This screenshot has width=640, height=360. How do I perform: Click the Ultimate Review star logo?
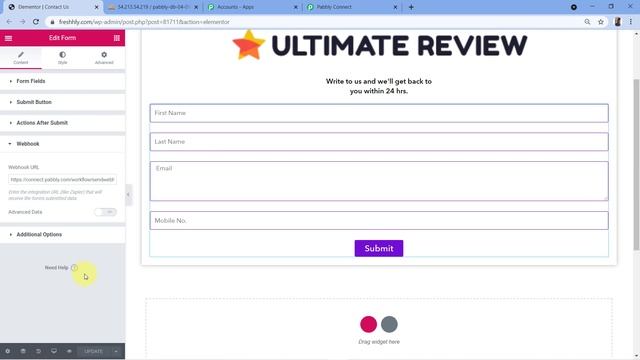click(249, 45)
